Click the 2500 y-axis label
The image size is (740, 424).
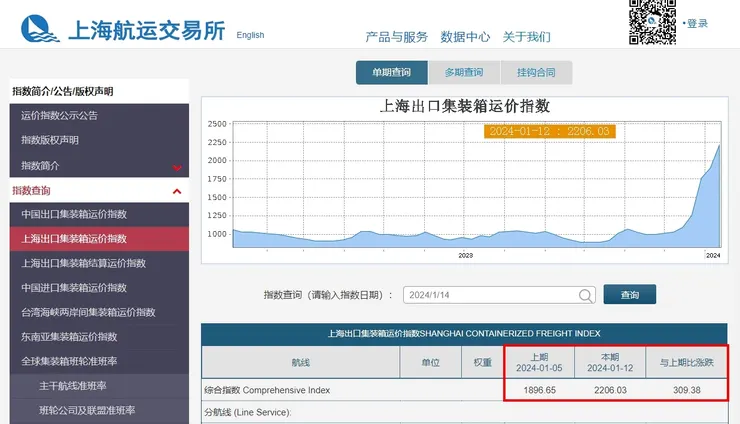(217, 124)
